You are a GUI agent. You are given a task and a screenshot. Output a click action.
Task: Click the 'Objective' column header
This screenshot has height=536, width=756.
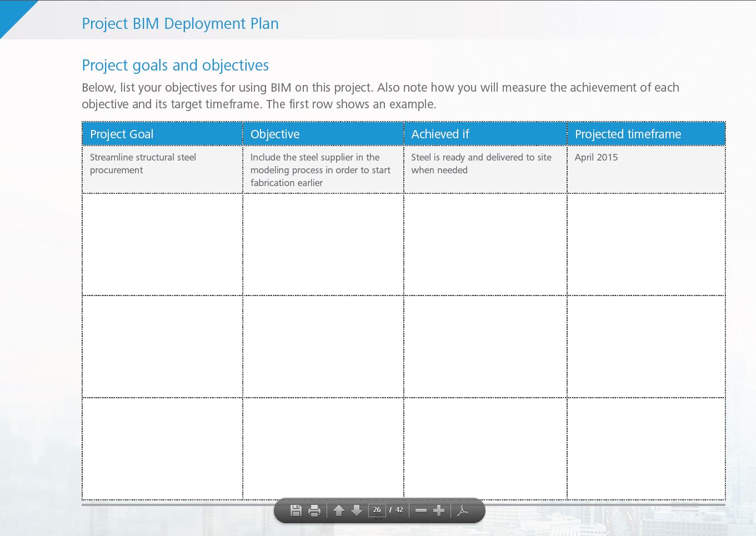[x=323, y=134]
